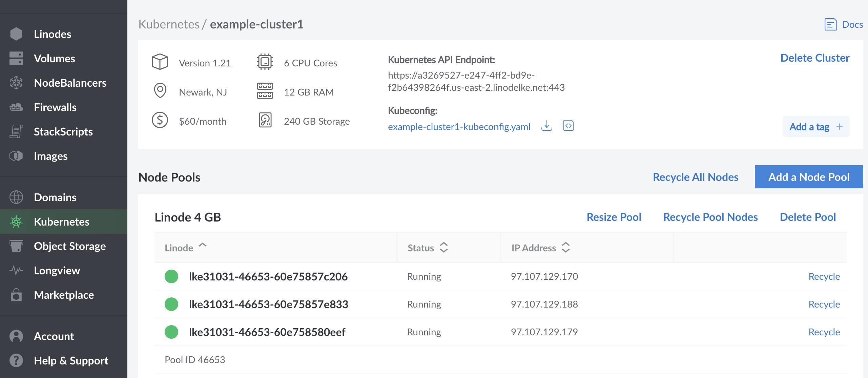This screenshot has width=868, height=378.
Task: Open Help & Support
Action: tap(16, 360)
